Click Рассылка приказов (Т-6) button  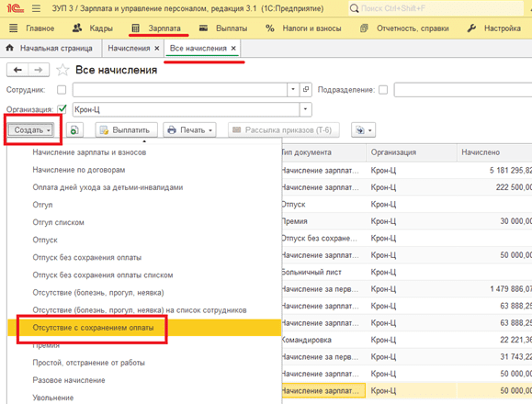pyautogui.click(x=284, y=130)
